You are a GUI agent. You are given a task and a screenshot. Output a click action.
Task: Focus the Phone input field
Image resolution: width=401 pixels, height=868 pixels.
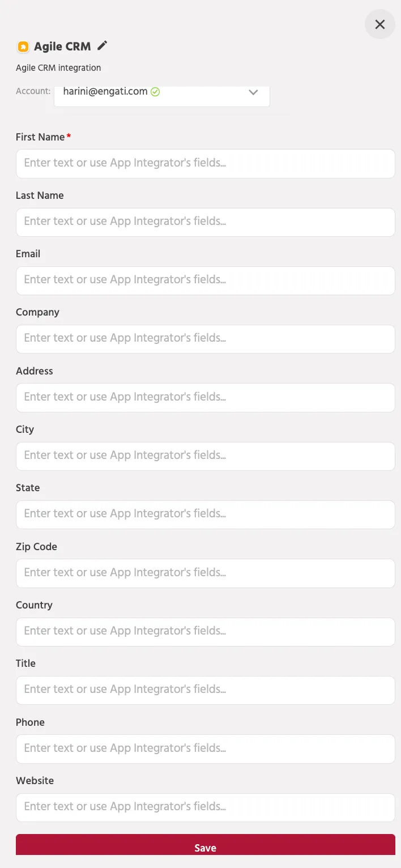coord(206,748)
